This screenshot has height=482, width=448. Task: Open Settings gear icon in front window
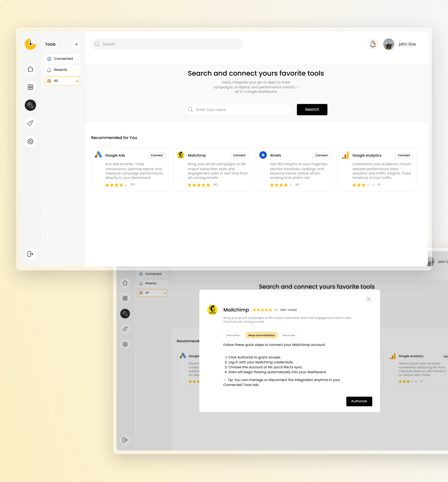click(30, 142)
